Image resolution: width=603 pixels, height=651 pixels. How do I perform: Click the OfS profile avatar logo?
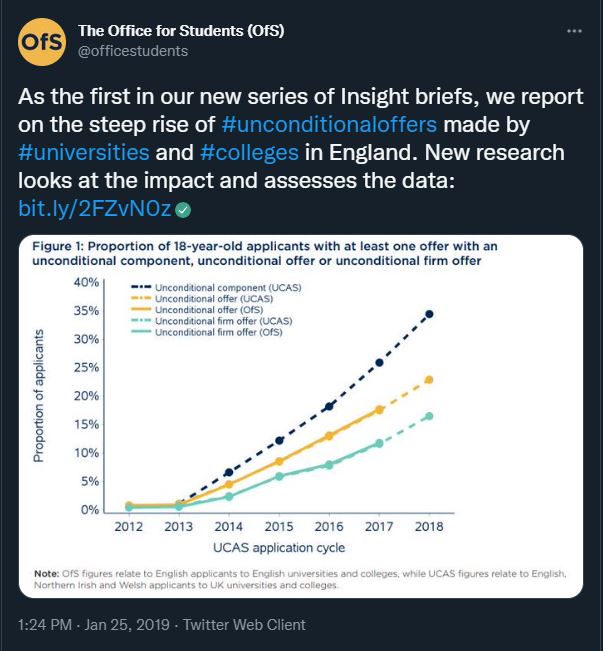pos(42,41)
